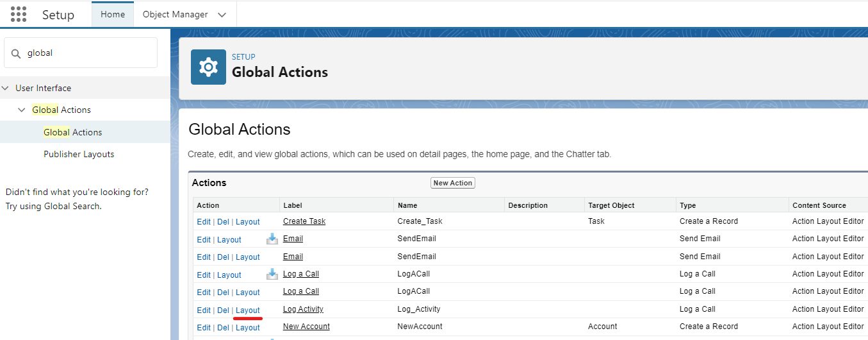This screenshot has width=868, height=340.
Task: Collapse the Global Actions tree node
Action: pos(22,110)
